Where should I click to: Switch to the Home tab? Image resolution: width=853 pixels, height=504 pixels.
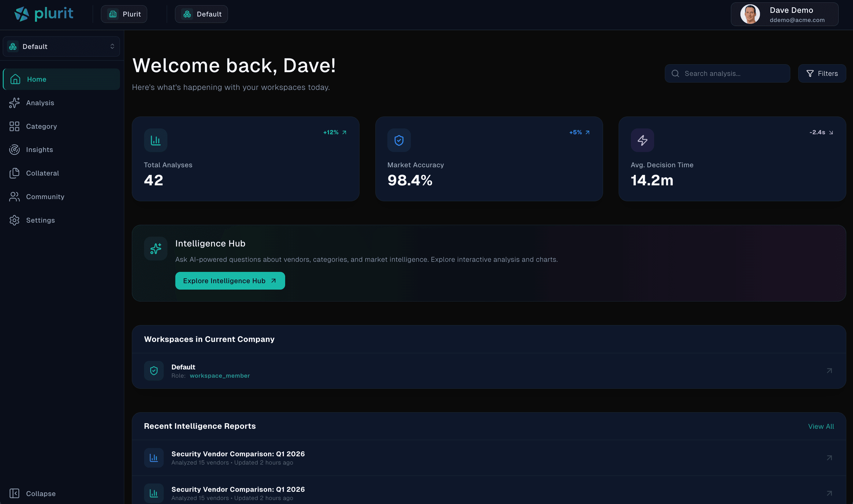click(x=36, y=79)
